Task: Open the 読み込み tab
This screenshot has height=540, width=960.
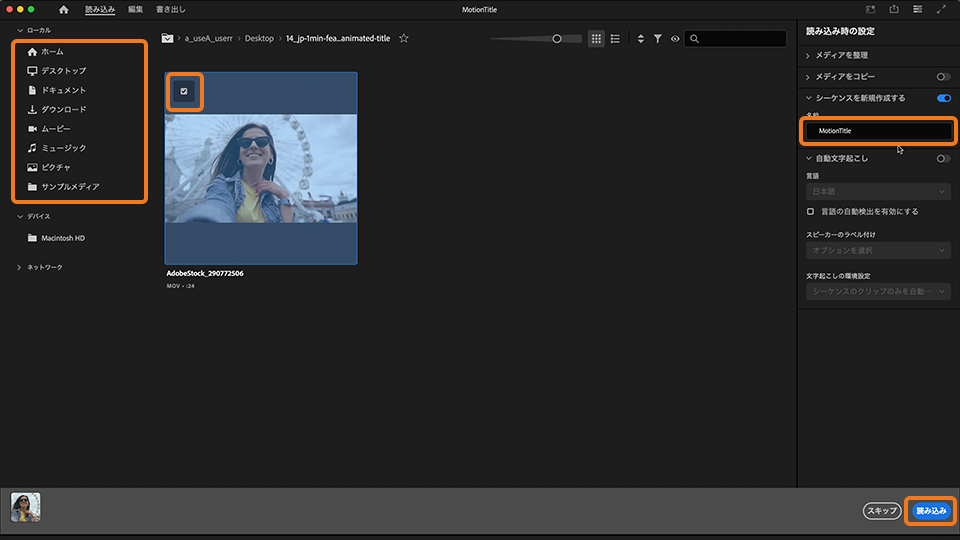Action: click(100, 10)
